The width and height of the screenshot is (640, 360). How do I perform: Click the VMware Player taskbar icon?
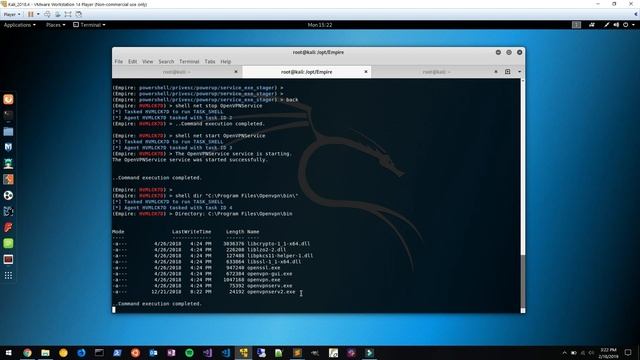pyautogui.click(x=243, y=353)
